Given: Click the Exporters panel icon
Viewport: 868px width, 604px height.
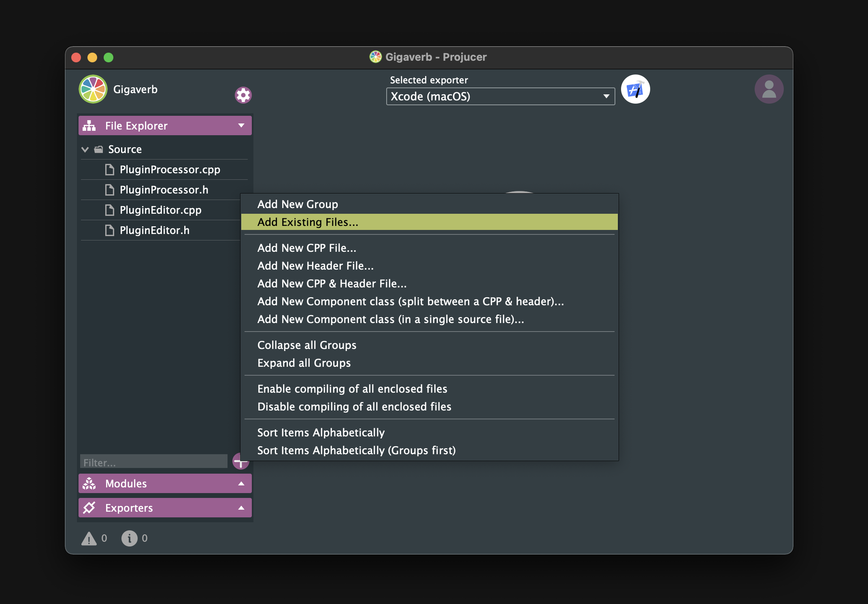Looking at the screenshot, I should 91,508.
